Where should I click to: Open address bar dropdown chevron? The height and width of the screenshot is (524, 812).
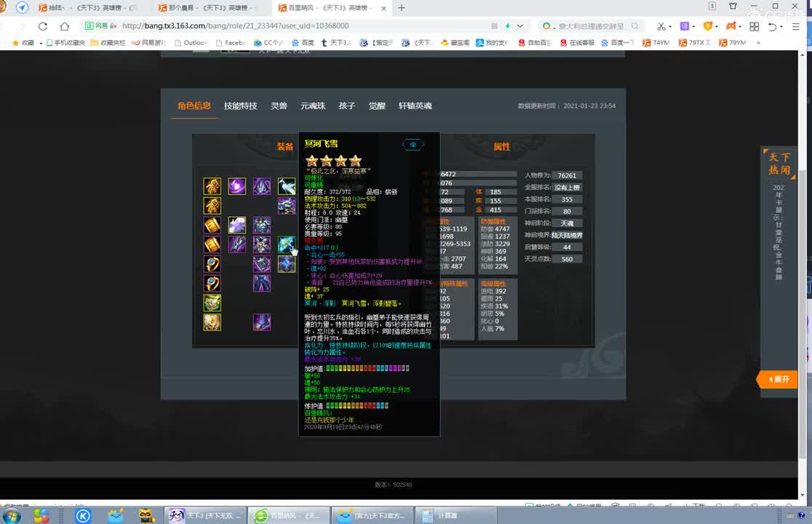[x=520, y=26]
